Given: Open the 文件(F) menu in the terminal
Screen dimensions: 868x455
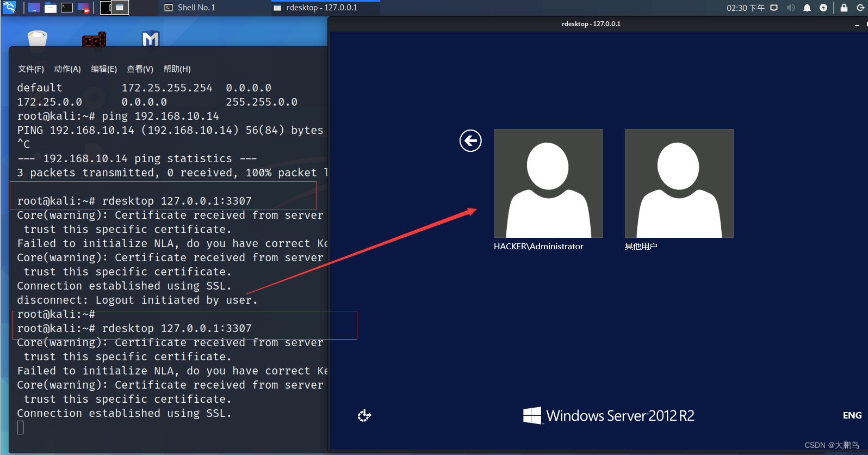Looking at the screenshot, I should 31,69.
